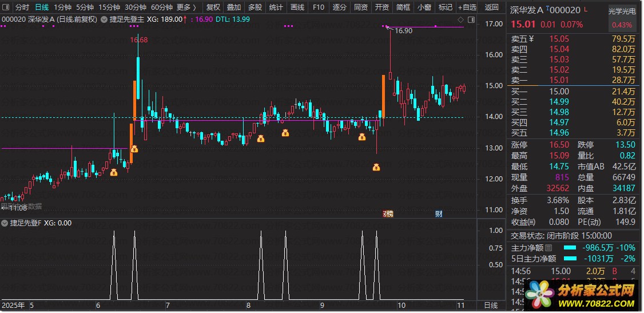Image resolution: width=644 pixels, height=313 pixels.
Task: Switch to the 分时 chart view
Action: pyautogui.click(x=22, y=7)
